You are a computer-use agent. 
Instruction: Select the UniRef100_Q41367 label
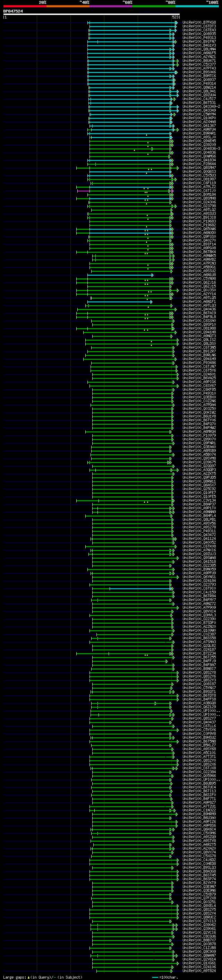(199, 125)
